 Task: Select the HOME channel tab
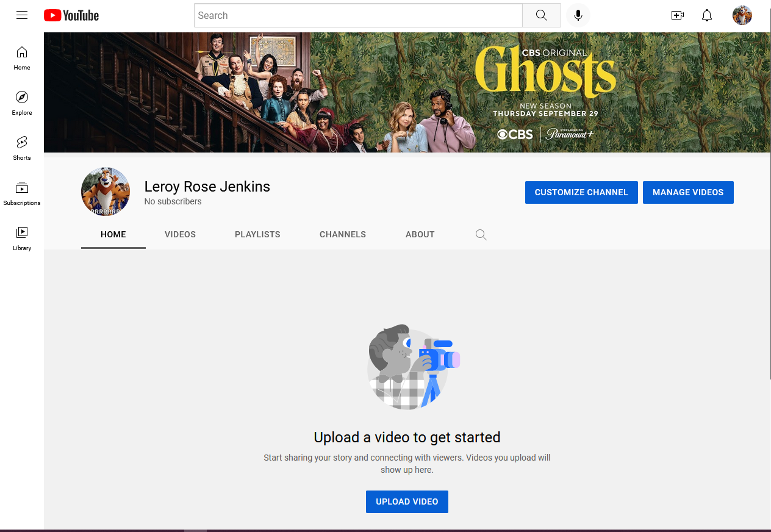click(x=113, y=234)
